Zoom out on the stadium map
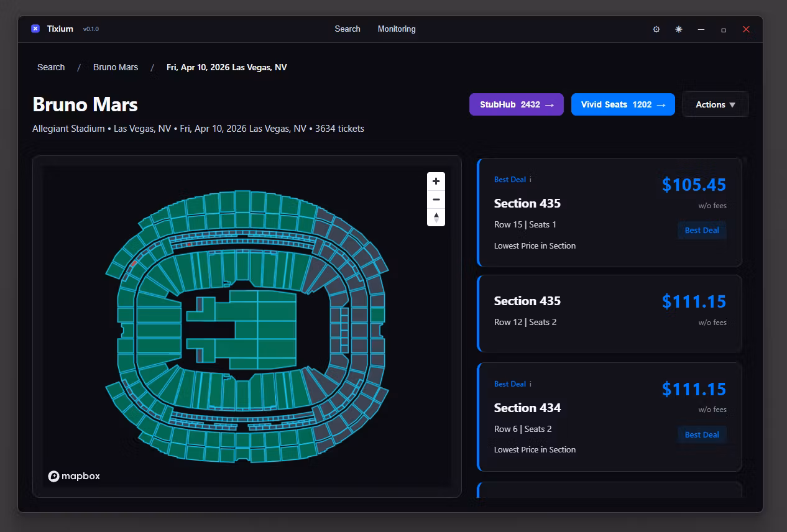 (436, 199)
